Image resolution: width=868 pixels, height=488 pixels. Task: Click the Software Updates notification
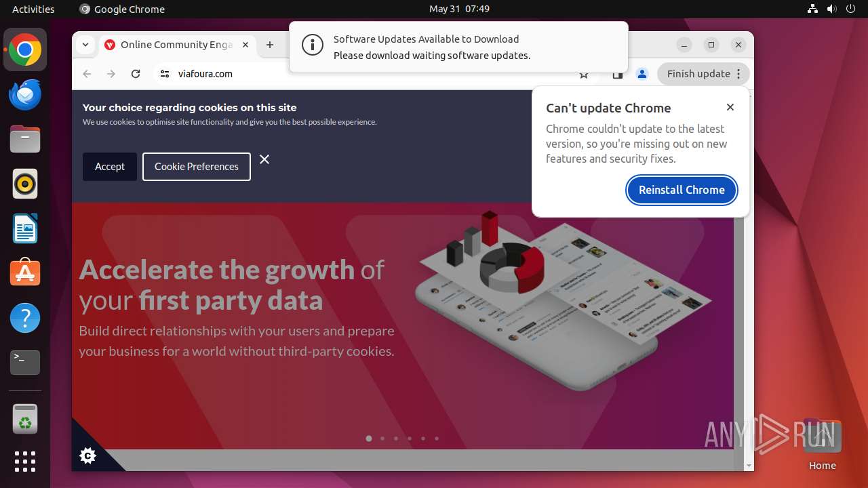pos(458,47)
